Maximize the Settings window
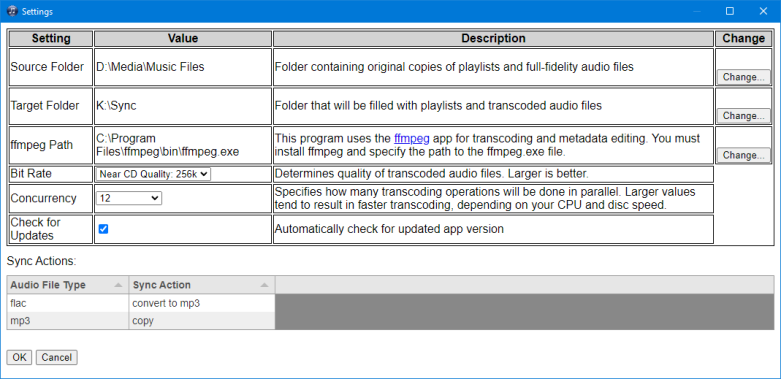The width and height of the screenshot is (781, 379). (x=730, y=11)
